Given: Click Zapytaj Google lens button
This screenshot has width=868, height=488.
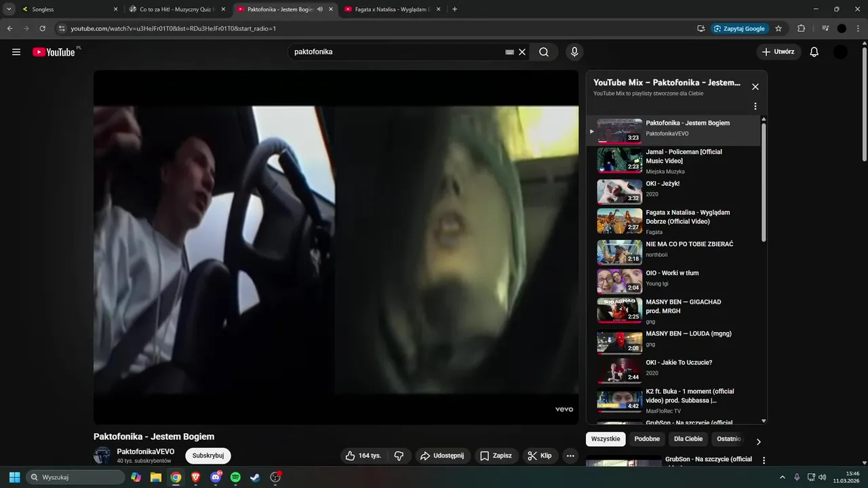Looking at the screenshot, I should pyautogui.click(x=740, y=28).
